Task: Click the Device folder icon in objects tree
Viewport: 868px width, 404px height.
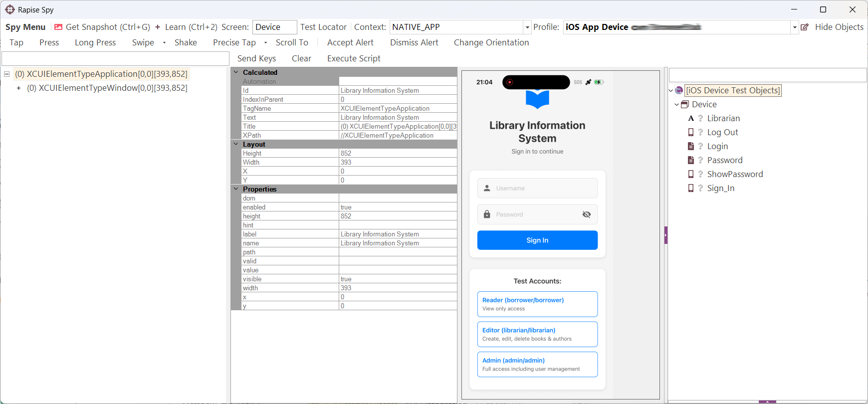Action: [685, 104]
